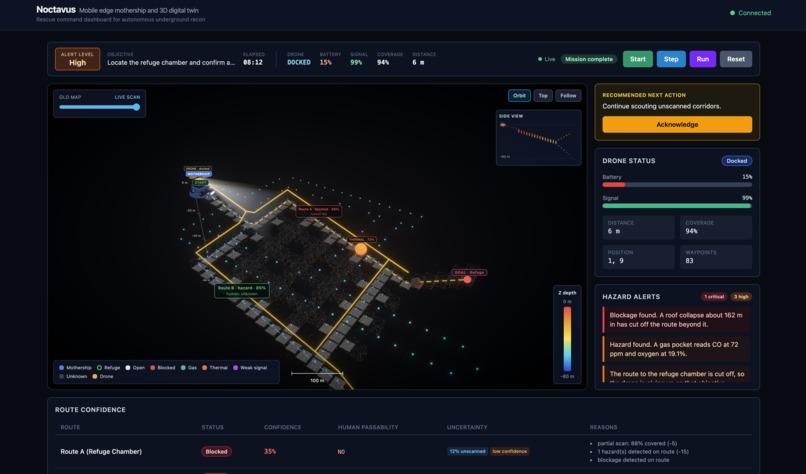Click the Coverage 94% tile in Drone Status
This screenshot has width=806, height=474.
click(x=716, y=227)
